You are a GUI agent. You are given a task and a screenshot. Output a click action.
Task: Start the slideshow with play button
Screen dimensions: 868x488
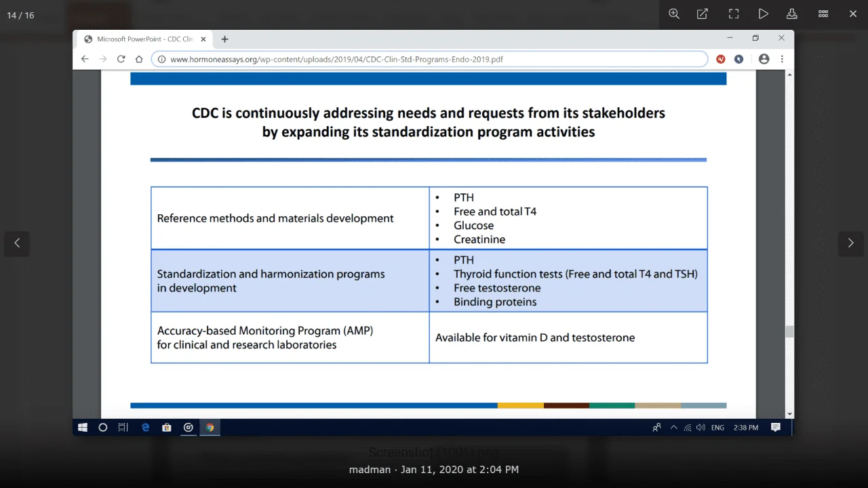(763, 14)
